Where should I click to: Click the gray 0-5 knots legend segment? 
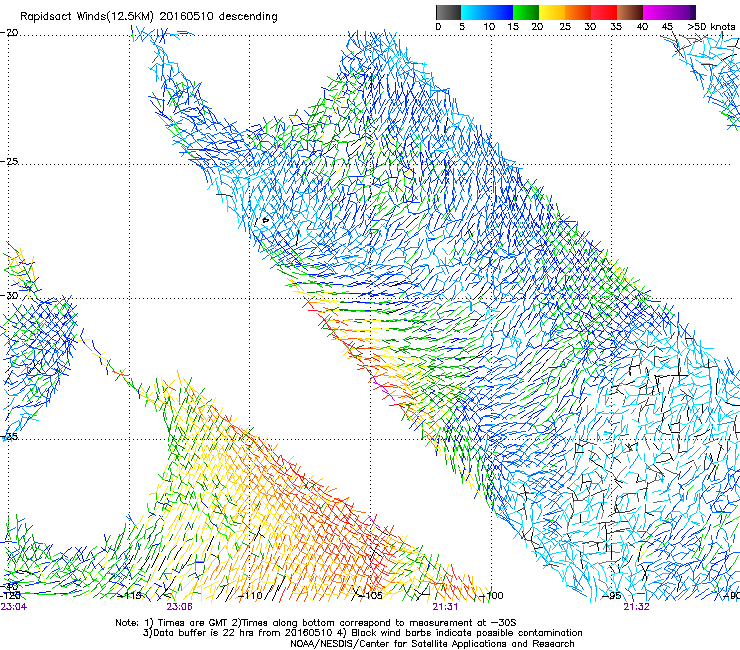pyautogui.click(x=448, y=12)
